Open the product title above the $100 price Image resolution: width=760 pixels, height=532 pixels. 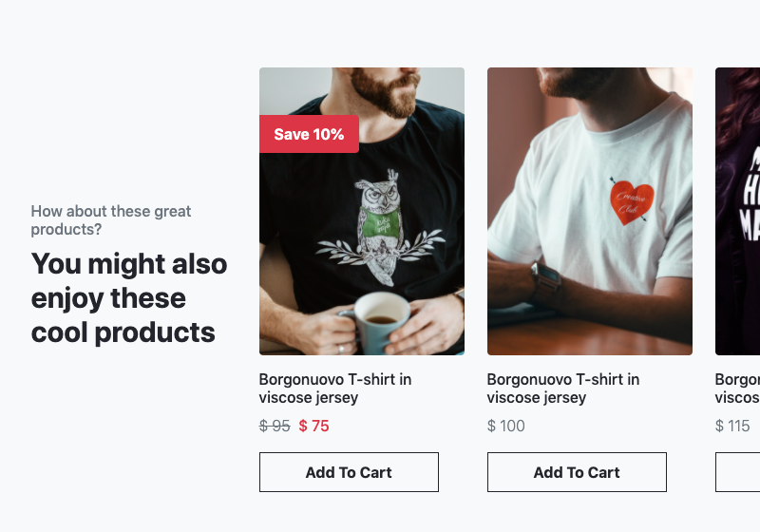tap(562, 389)
